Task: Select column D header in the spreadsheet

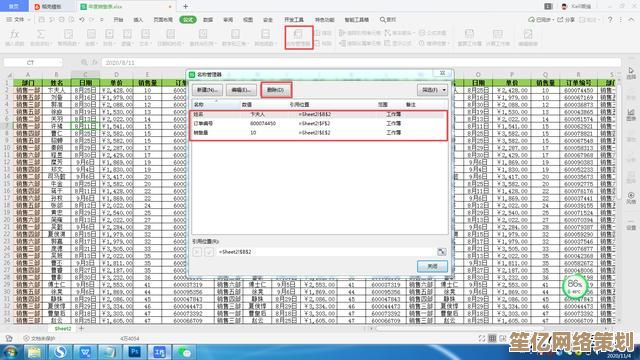Action: pos(116,75)
